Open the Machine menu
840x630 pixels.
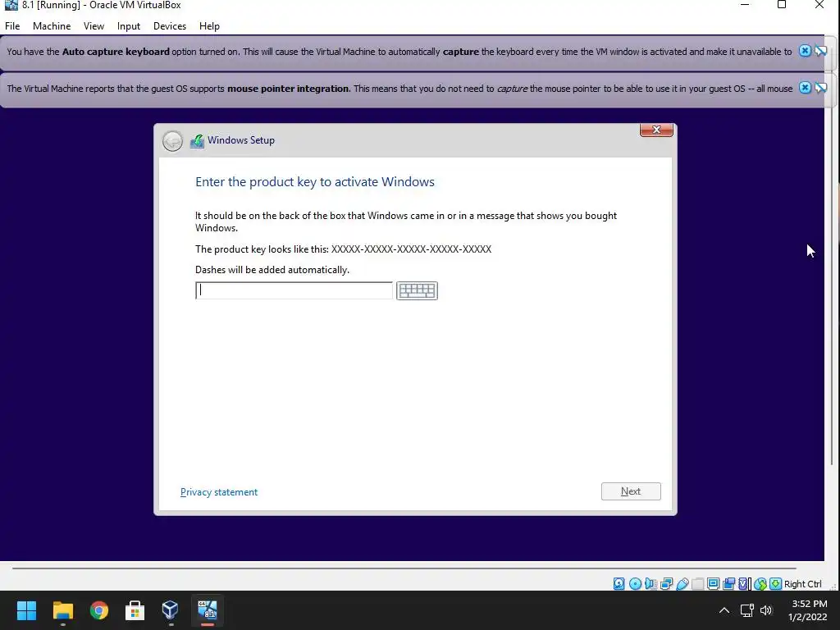tap(52, 25)
